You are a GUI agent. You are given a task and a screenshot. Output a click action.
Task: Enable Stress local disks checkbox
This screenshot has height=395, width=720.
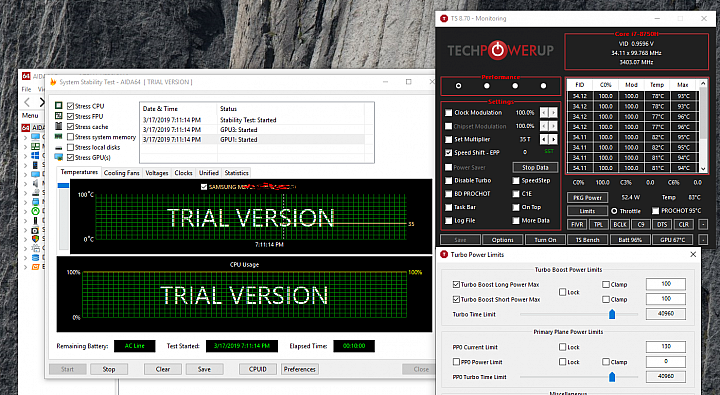coord(70,147)
